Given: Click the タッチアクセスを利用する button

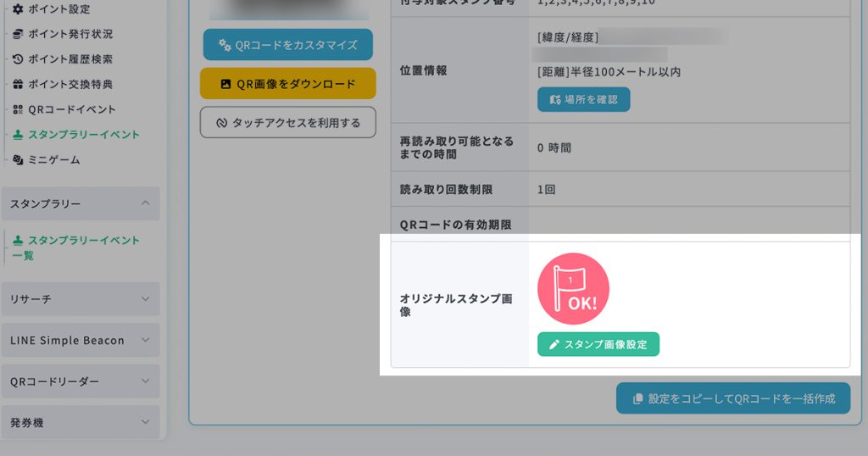Looking at the screenshot, I should [287, 123].
